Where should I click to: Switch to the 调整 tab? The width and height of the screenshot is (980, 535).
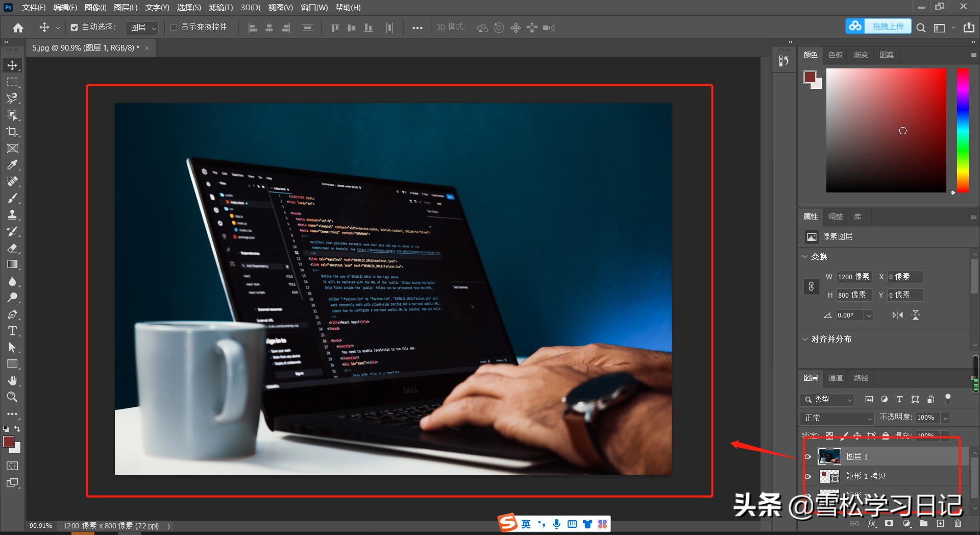coord(836,216)
